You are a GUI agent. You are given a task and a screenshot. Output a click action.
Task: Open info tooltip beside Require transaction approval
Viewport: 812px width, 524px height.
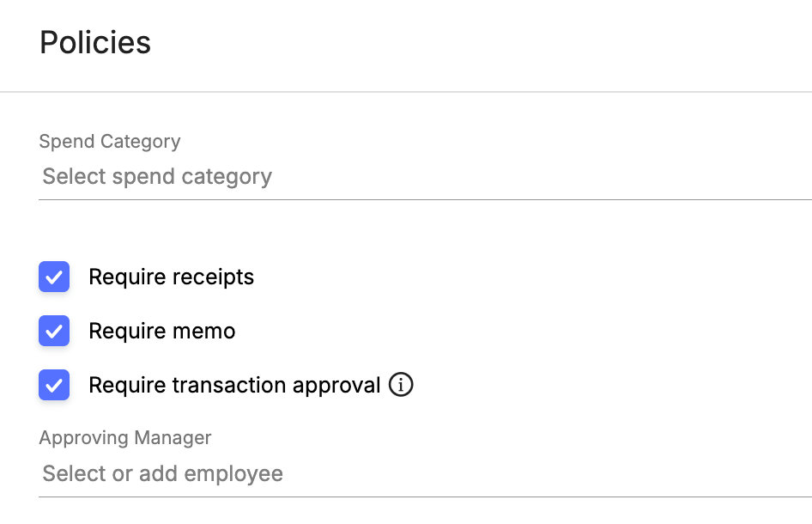(x=401, y=385)
